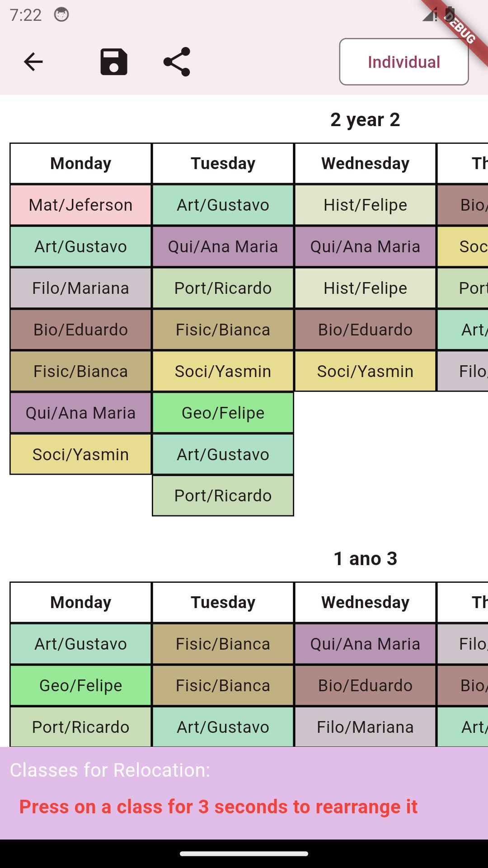This screenshot has width=488, height=868.
Task: Tap the share icon
Action: click(x=177, y=62)
